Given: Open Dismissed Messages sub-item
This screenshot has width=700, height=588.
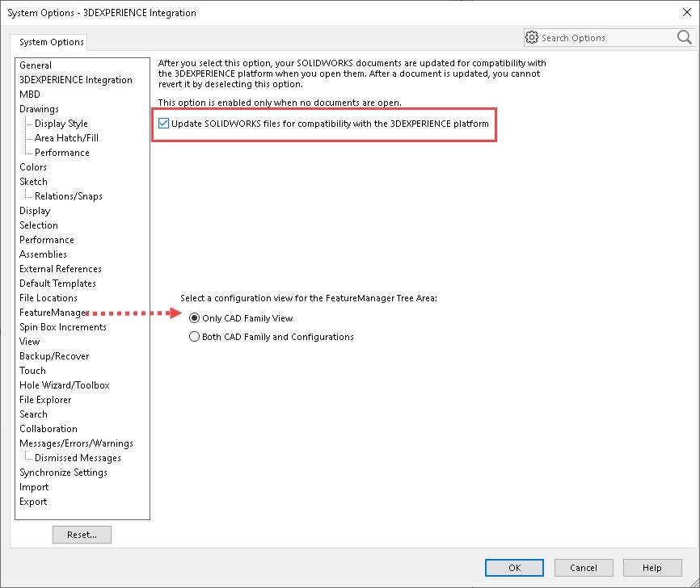Looking at the screenshot, I should tap(78, 458).
